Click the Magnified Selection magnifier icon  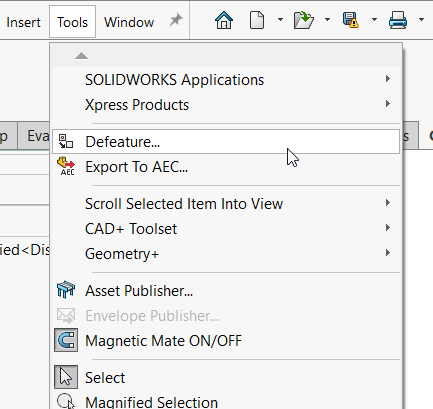[x=66, y=401]
